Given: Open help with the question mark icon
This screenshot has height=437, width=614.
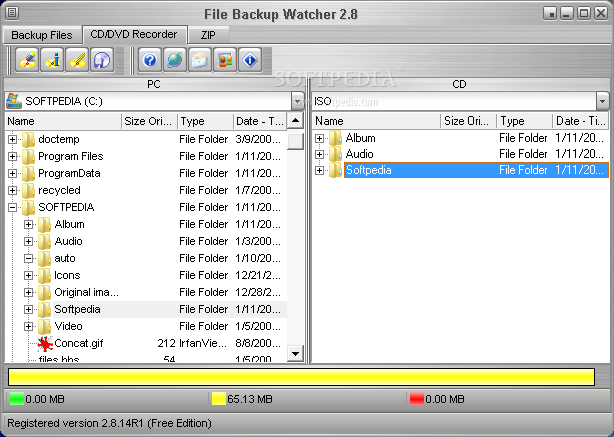Looking at the screenshot, I should (x=150, y=60).
